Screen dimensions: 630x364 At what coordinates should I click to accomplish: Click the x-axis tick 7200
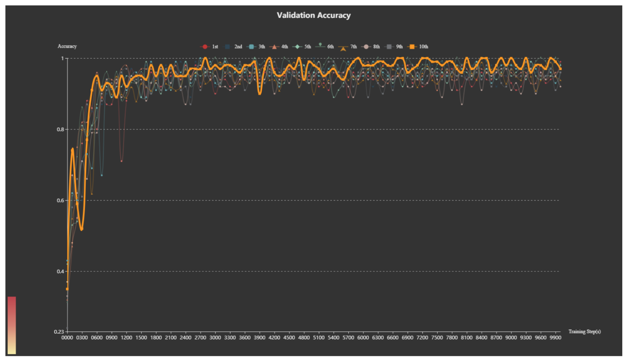[x=422, y=338]
